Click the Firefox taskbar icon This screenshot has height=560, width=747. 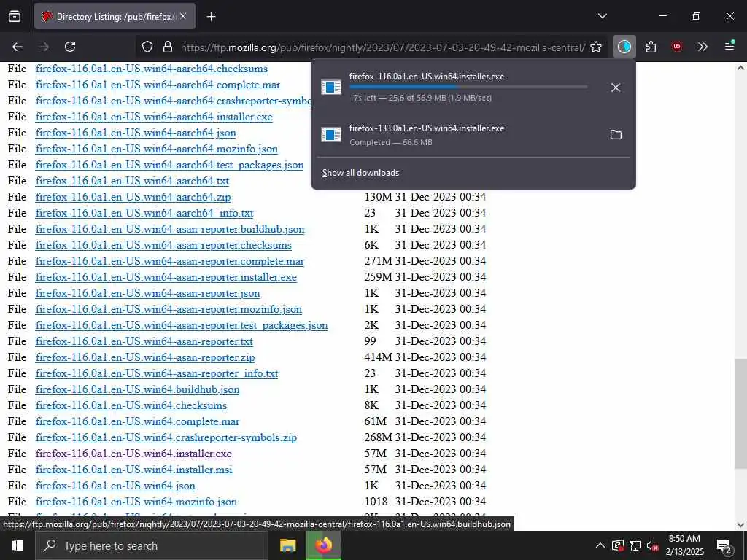[x=323, y=545]
